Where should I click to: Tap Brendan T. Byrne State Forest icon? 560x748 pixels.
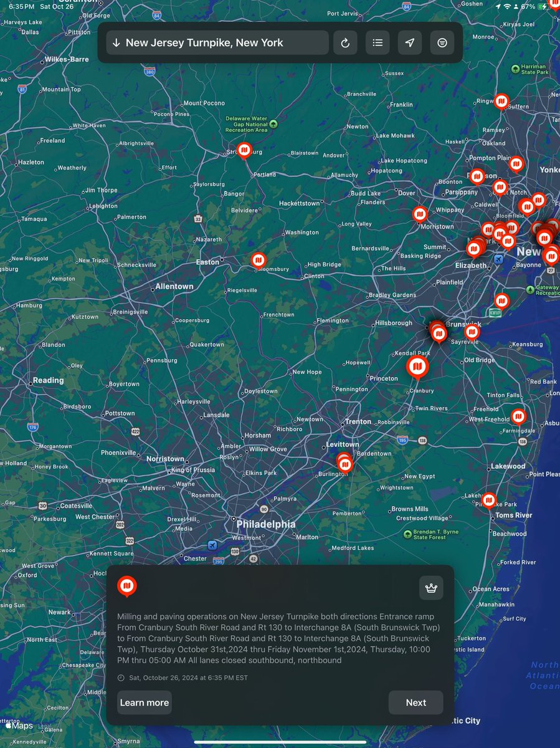click(407, 534)
